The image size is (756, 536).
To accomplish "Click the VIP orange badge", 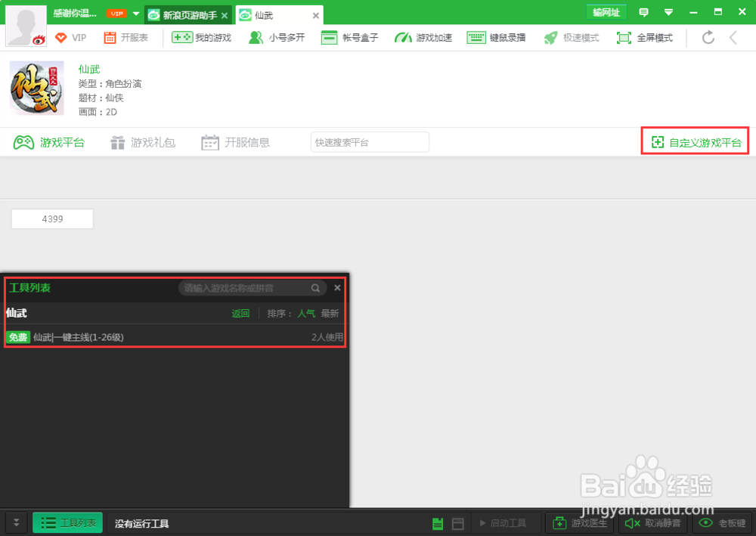I will pos(116,14).
